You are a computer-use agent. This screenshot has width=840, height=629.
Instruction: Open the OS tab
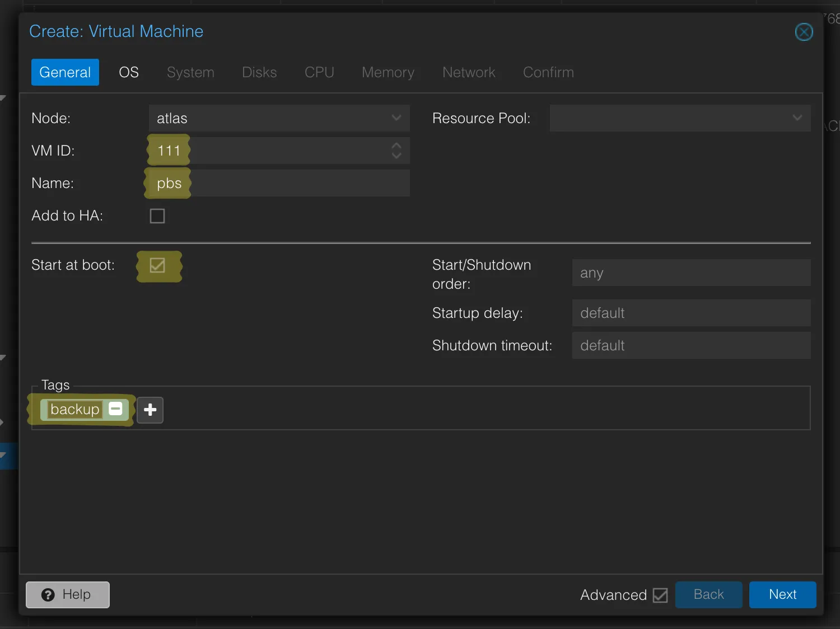[x=129, y=72]
